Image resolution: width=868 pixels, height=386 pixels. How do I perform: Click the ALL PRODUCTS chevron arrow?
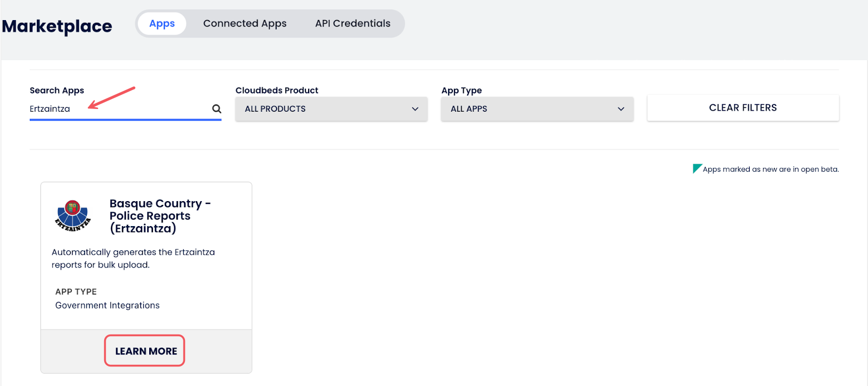[x=415, y=109]
